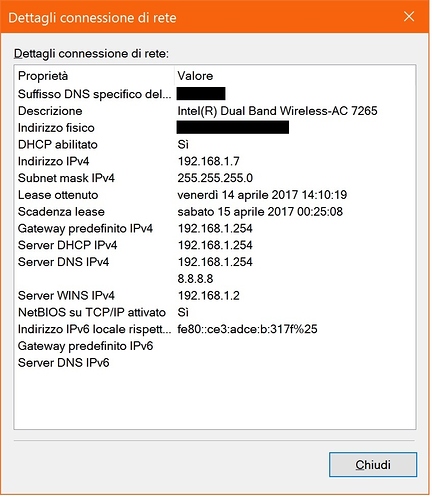Select the Gateway predefinito IPv4 row
This screenshot has height=499, width=432.
click(215, 228)
